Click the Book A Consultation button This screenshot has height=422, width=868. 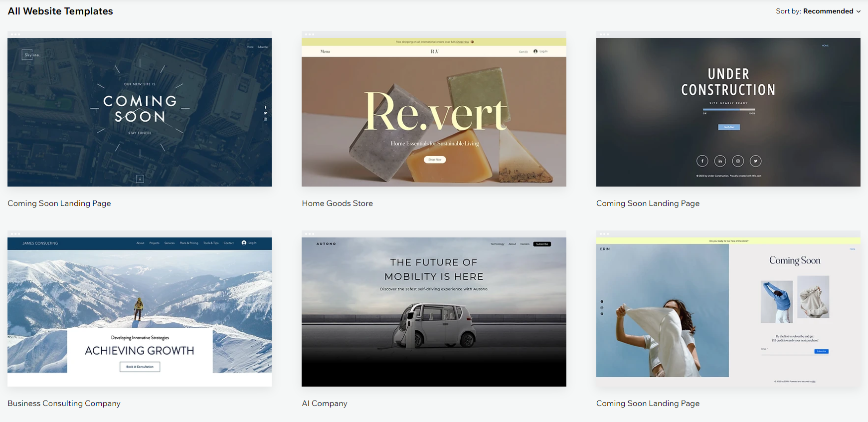click(x=140, y=367)
